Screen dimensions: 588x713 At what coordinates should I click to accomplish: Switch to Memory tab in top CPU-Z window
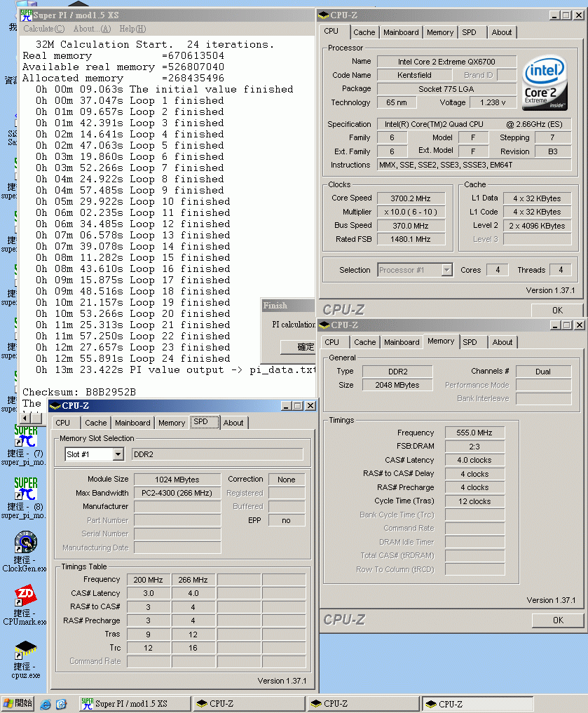pyautogui.click(x=440, y=32)
